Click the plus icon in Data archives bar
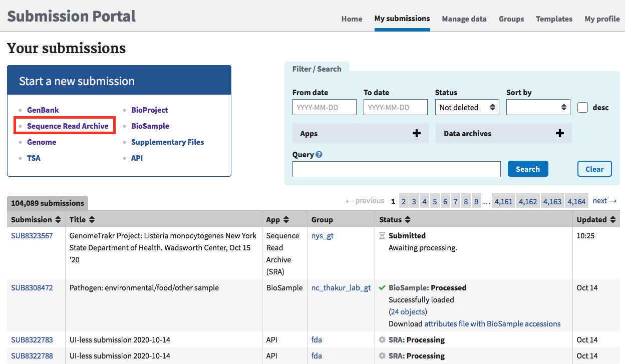The image size is (625, 364). 560,133
